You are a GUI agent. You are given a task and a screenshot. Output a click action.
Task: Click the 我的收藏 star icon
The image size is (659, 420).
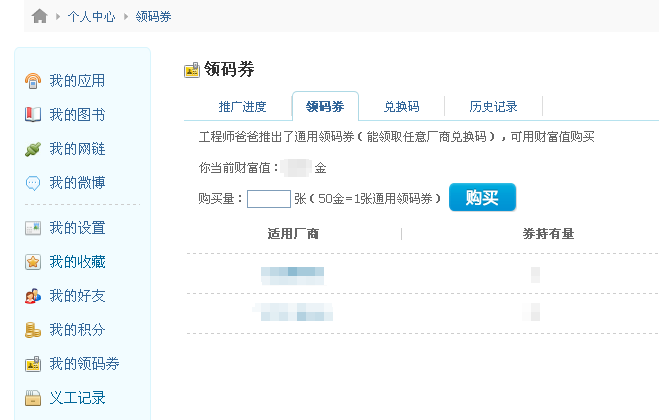click(x=33, y=262)
